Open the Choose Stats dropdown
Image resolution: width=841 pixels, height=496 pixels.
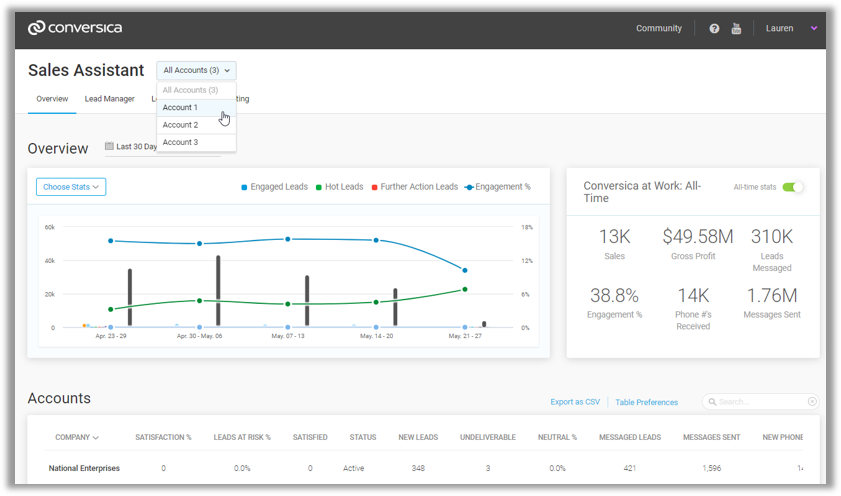click(71, 187)
